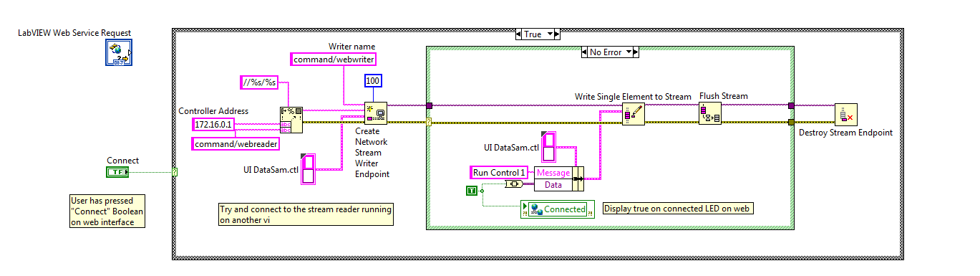Edit the //%s/%s format string constant
Image resolution: width=980 pixels, height=276 pixels.
(x=258, y=82)
